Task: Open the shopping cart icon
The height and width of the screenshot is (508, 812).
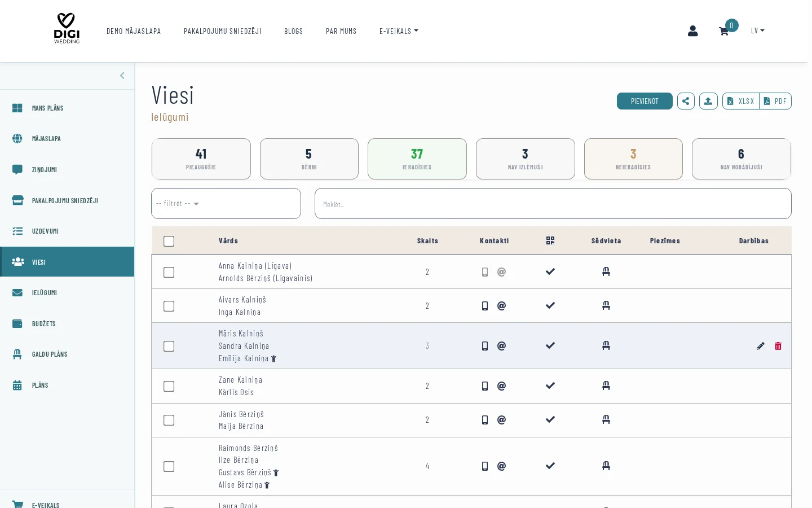Action: pos(723,31)
